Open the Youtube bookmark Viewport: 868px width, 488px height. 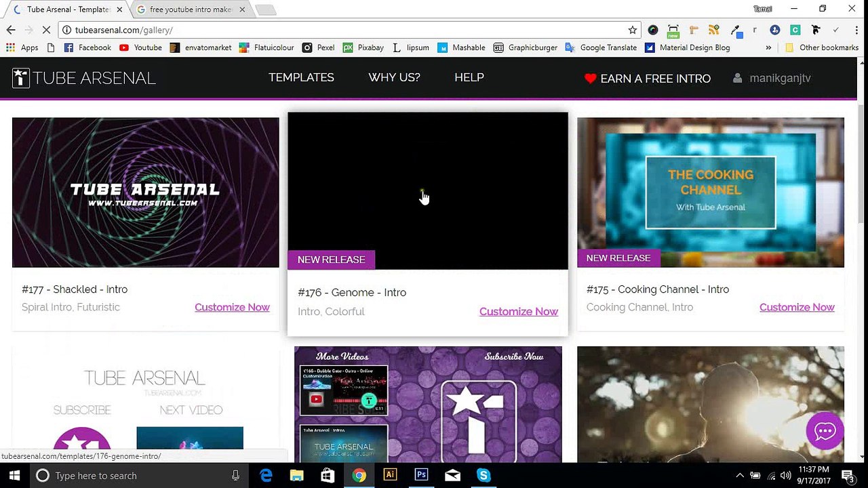(x=140, y=47)
